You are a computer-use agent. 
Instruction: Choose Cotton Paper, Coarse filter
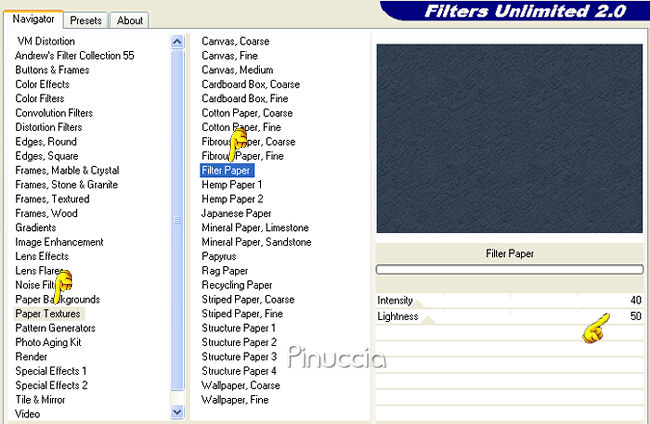(x=247, y=113)
